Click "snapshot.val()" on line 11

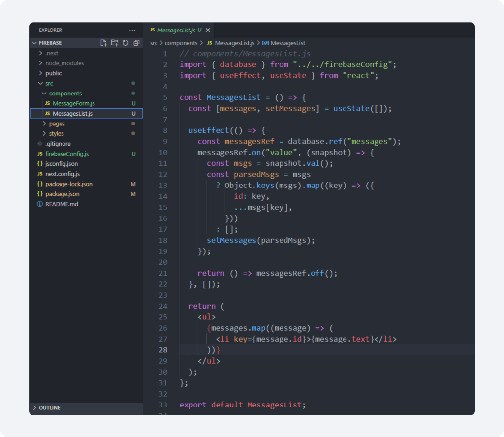(297, 163)
